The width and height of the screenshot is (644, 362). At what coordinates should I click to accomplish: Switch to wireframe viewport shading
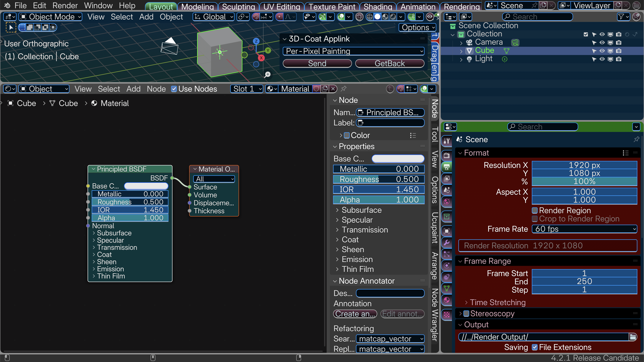(x=369, y=17)
